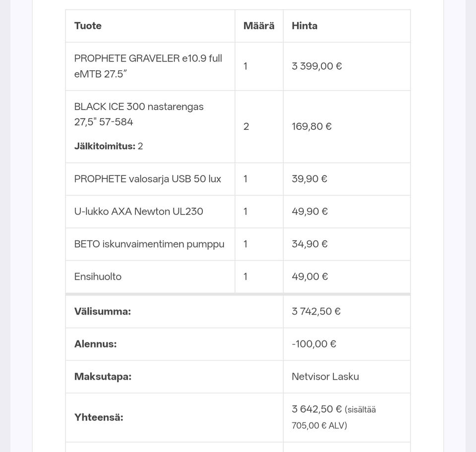Viewport: 476px width, 452px height.
Task: Click the Alennus discount label
Action: point(95,344)
